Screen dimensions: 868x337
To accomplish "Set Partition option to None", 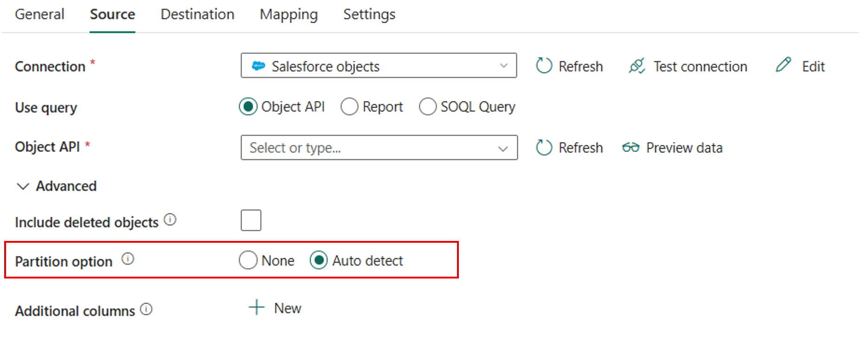I will (x=248, y=260).
